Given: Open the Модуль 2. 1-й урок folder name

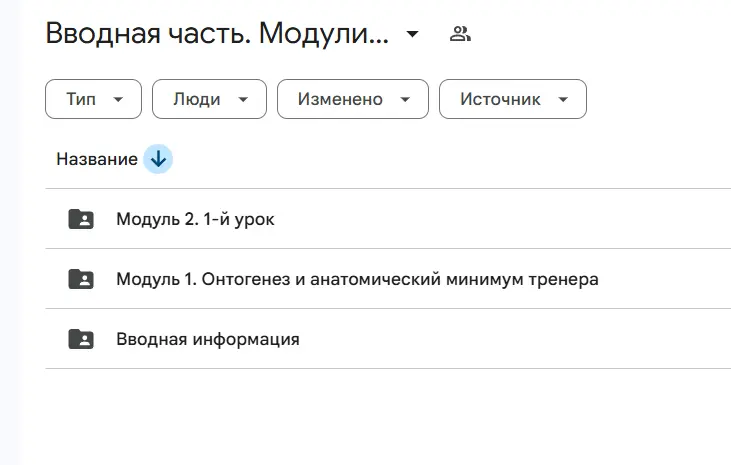Looking at the screenshot, I should point(195,219).
